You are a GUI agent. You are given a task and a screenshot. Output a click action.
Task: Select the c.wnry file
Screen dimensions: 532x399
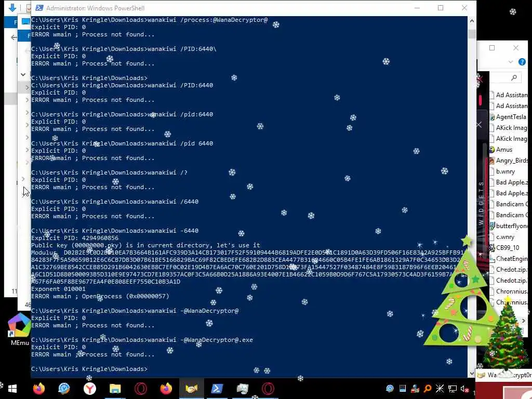coord(505,237)
